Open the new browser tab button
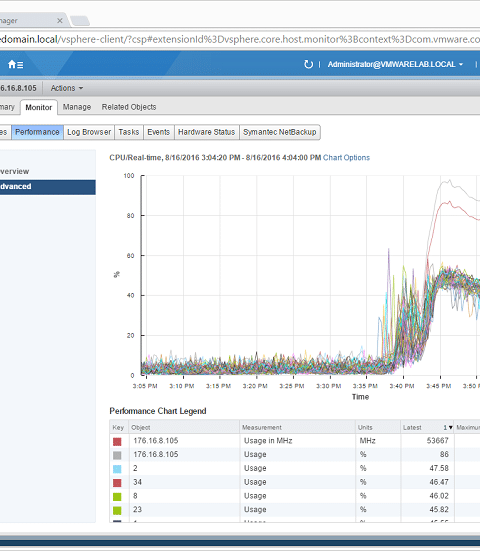The width and height of the screenshot is (480, 551). (x=80, y=21)
